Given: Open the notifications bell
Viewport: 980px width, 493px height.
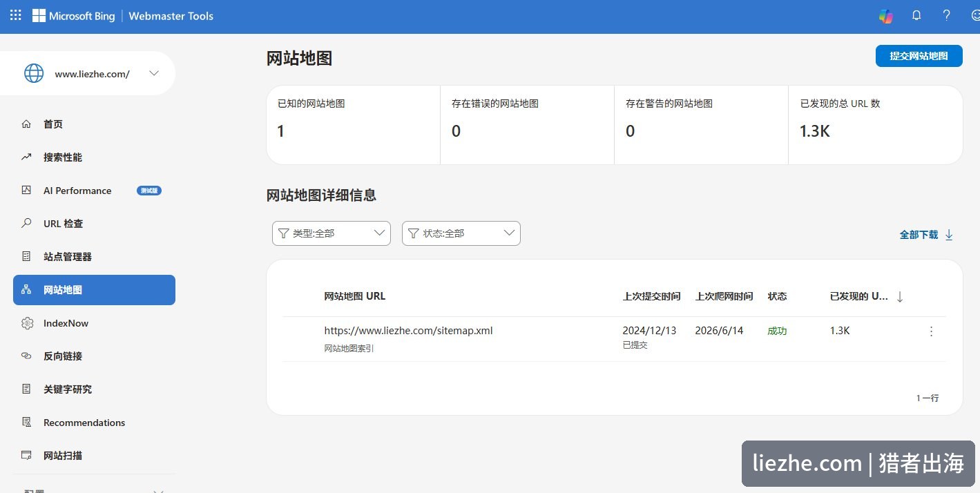Looking at the screenshot, I should click(x=916, y=15).
